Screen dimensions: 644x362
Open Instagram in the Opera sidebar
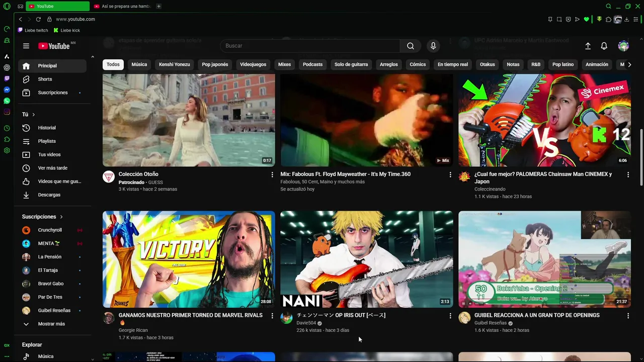(7, 112)
